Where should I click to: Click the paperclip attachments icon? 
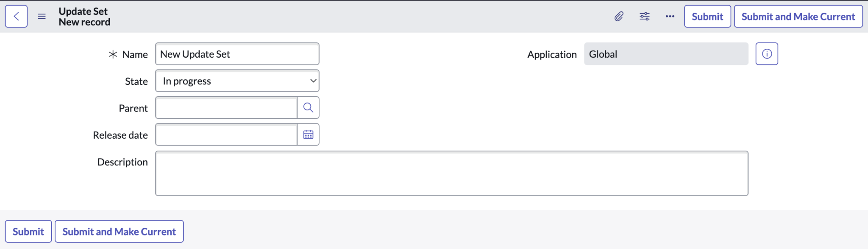619,17
